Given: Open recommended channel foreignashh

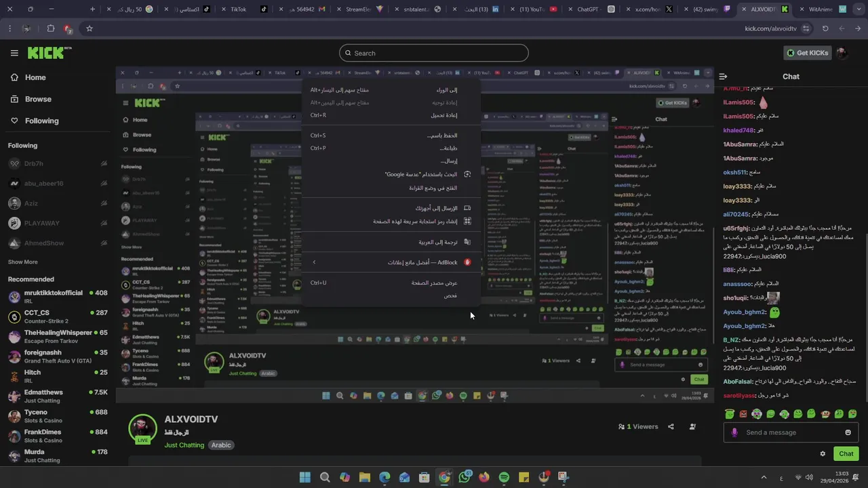Looking at the screenshot, I should click(x=58, y=357).
